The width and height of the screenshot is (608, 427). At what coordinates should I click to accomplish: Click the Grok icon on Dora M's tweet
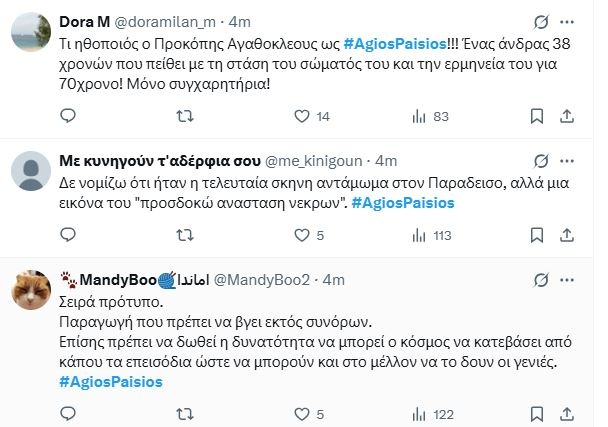click(x=541, y=21)
